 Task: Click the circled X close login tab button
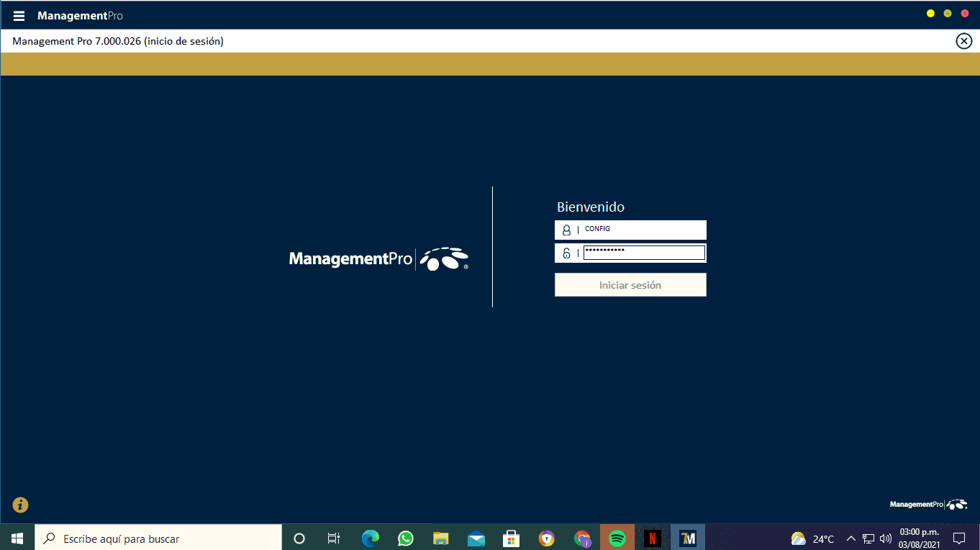[963, 41]
